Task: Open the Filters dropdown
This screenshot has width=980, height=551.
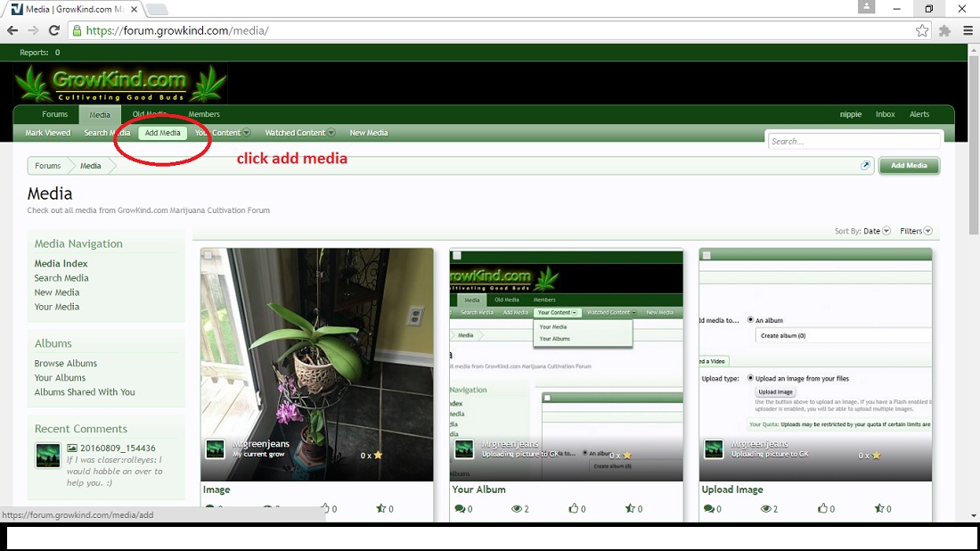Action: pyautogui.click(x=916, y=232)
